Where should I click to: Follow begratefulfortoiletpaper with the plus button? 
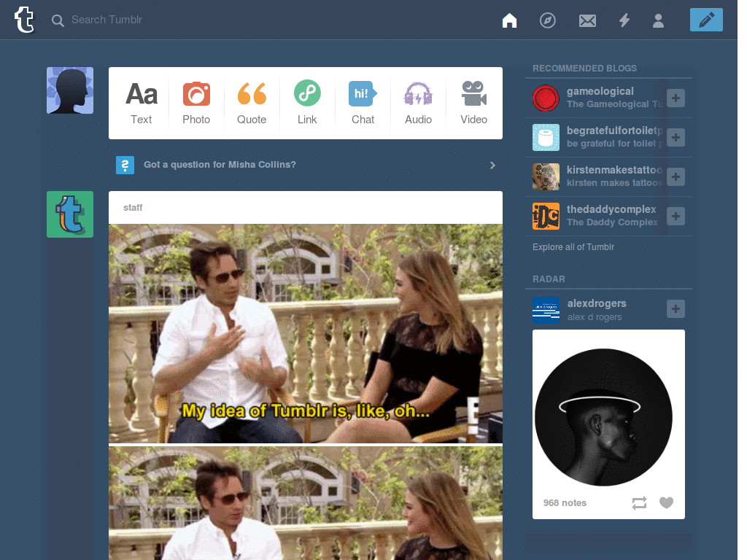point(676,138)
